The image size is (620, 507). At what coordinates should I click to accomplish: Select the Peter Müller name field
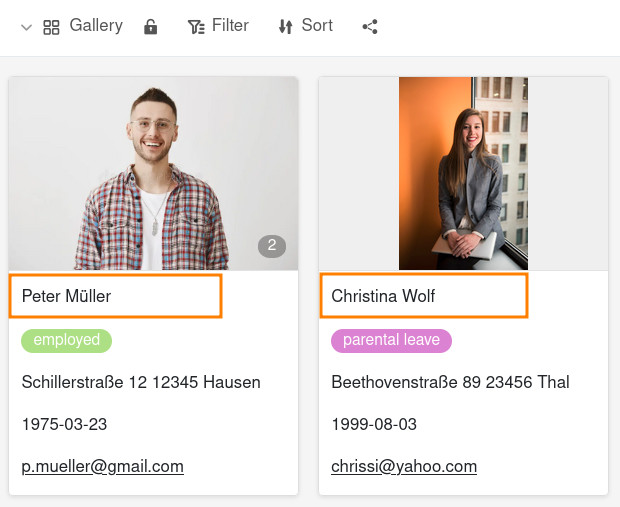pos(115,296)
